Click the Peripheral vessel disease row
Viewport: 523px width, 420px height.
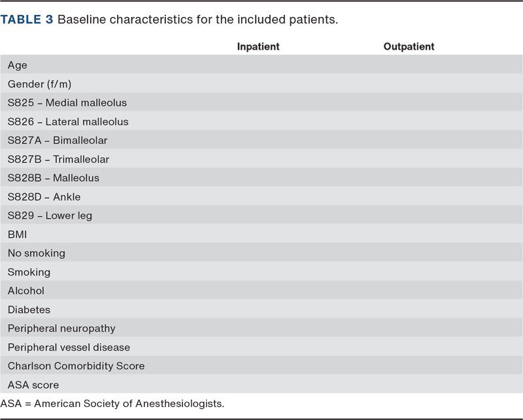(69, 347)
